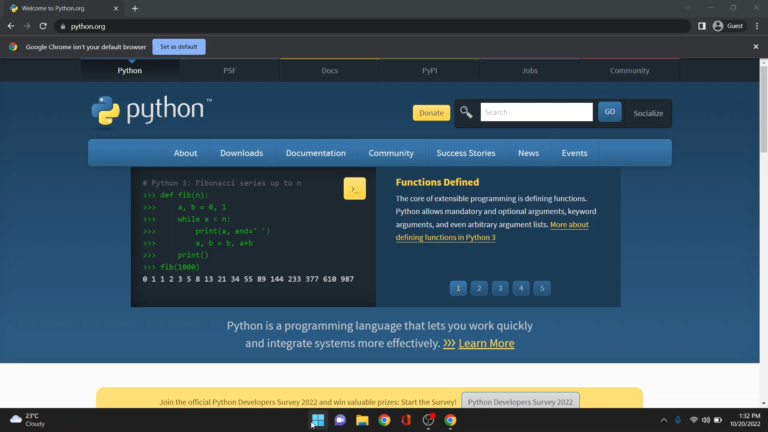
Task: Switch to slide 3 in the carousel
Action: (500, 288)
